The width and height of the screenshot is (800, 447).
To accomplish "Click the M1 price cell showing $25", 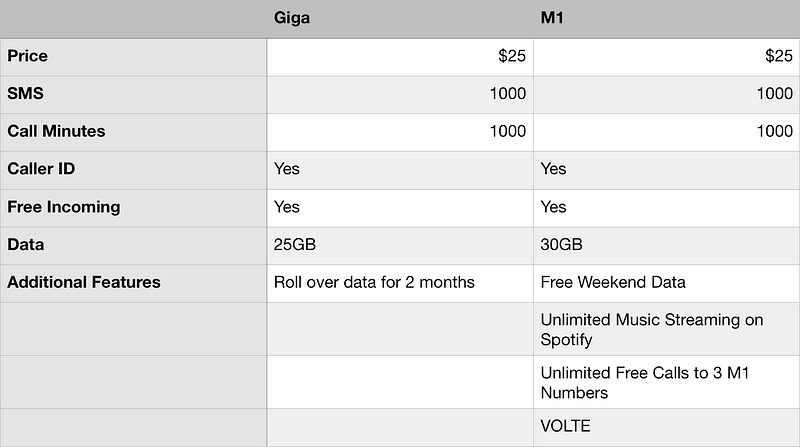I will (x=666, y=56).
